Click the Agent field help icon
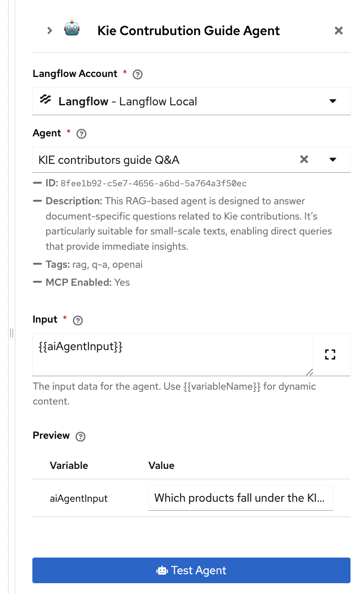 coord(81,134)
